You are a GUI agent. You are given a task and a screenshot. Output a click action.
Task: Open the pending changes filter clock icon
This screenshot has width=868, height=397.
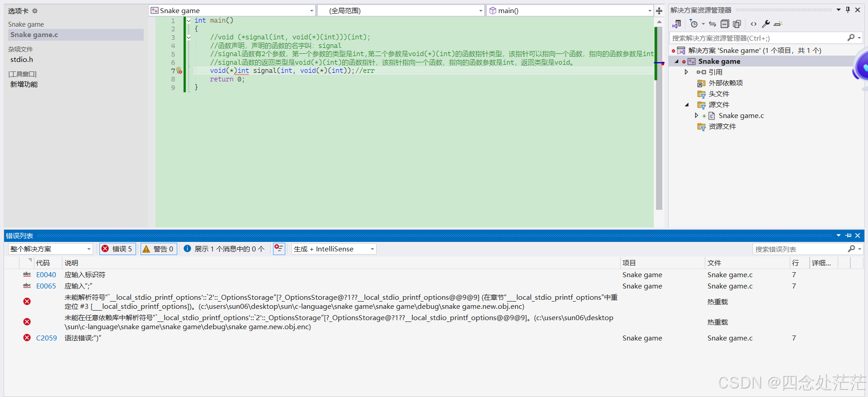[x=694, y=24]
